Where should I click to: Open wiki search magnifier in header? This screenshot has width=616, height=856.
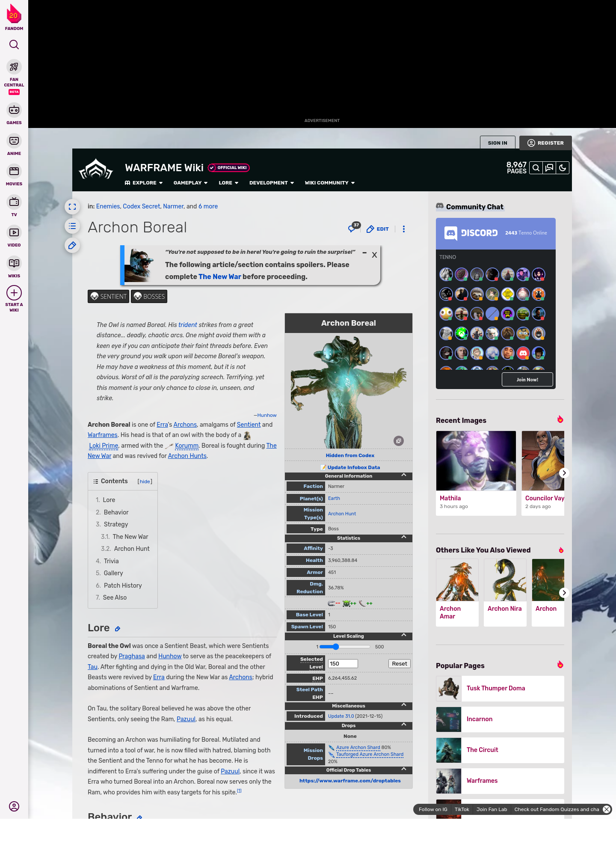(x=536, y=168)
